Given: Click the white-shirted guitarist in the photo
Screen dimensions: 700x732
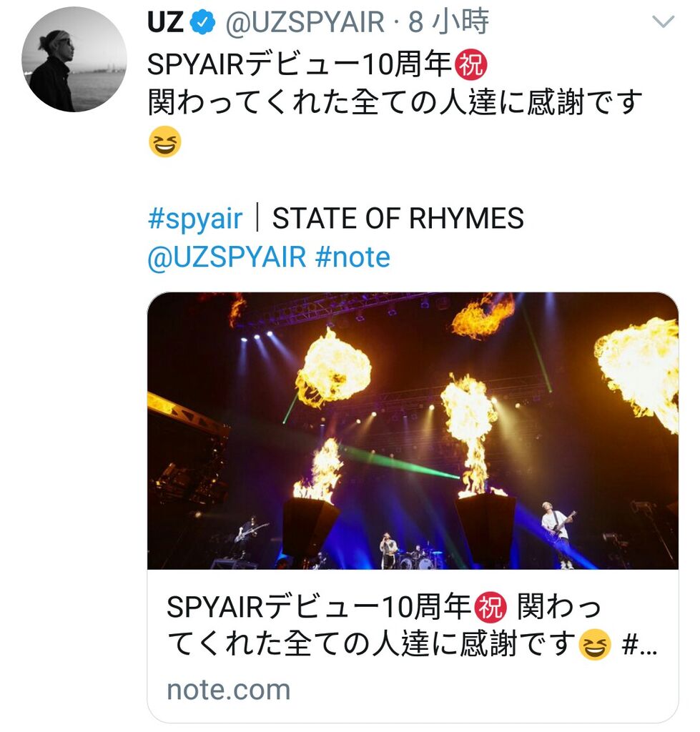Looking at the screenshot, I should tap(558, 535).
